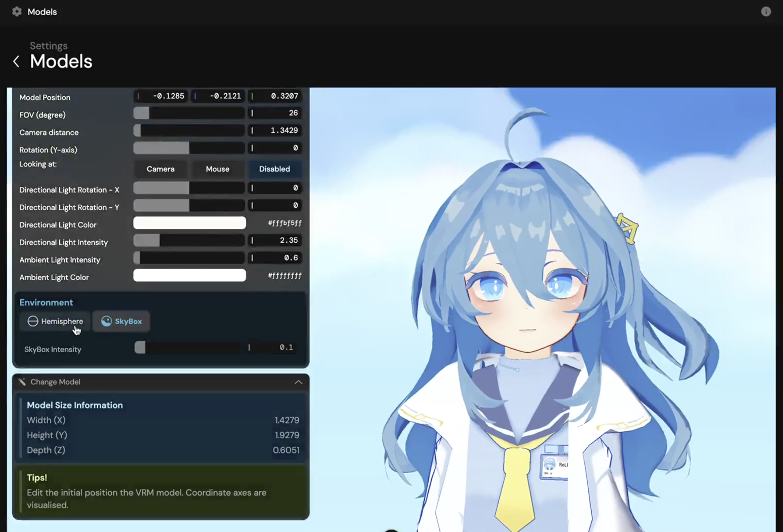Viewport: 783px width, 532px height.
Task: Click the hex value #fffbf5ff
Action: pyautogui.click(x=285, y=223)
